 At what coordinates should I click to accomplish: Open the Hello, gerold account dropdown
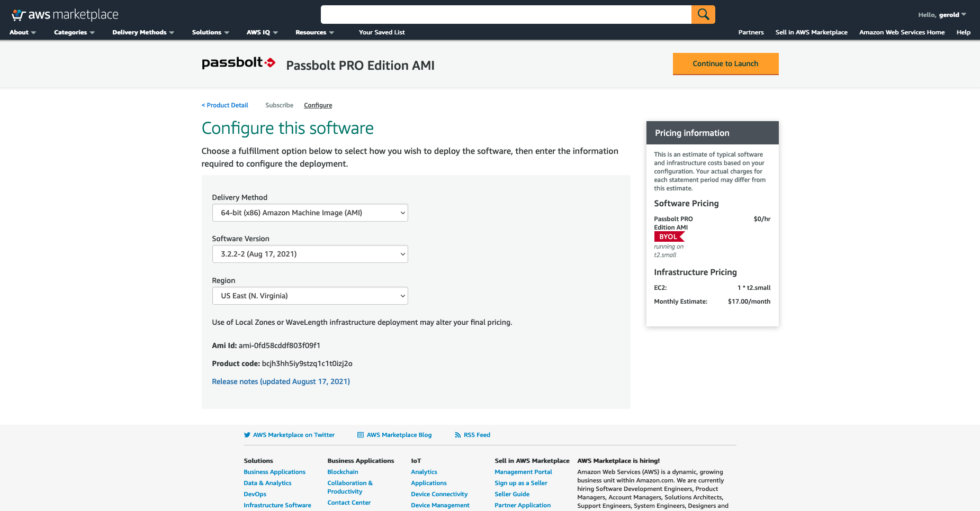click(942, 15)
